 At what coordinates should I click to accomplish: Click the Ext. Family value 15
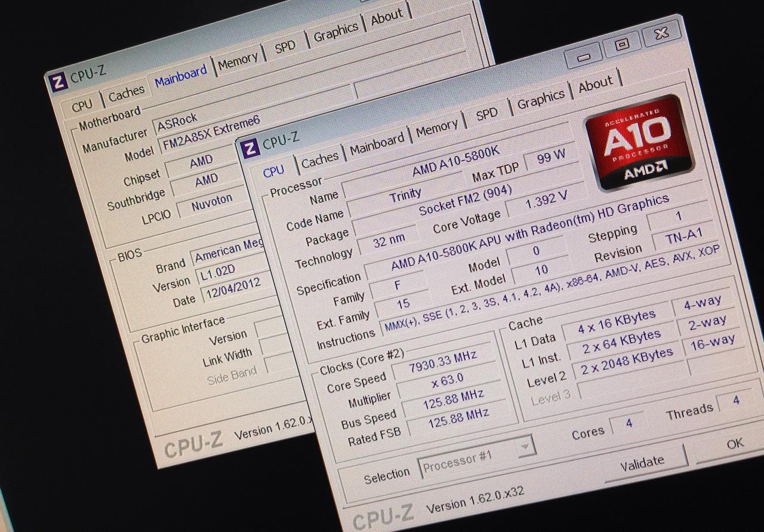[403, 304]
